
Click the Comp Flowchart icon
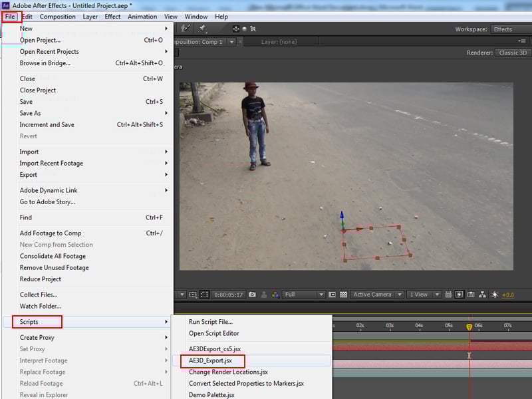483,295
